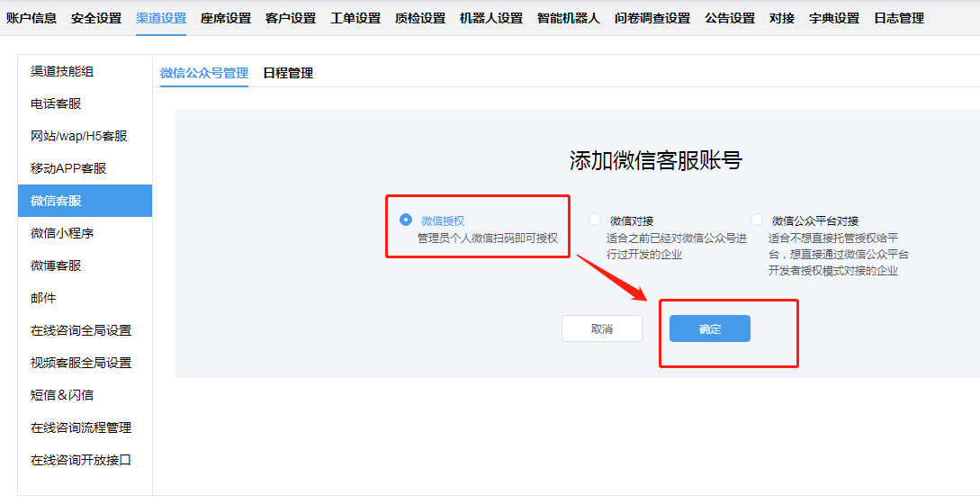Open the 公告设置 top menu

730,18
